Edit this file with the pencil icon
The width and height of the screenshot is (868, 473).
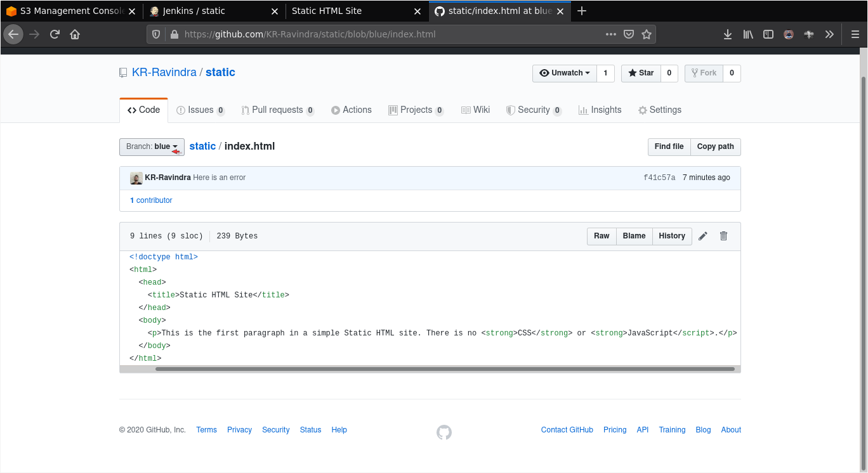[x=703, y=236]
